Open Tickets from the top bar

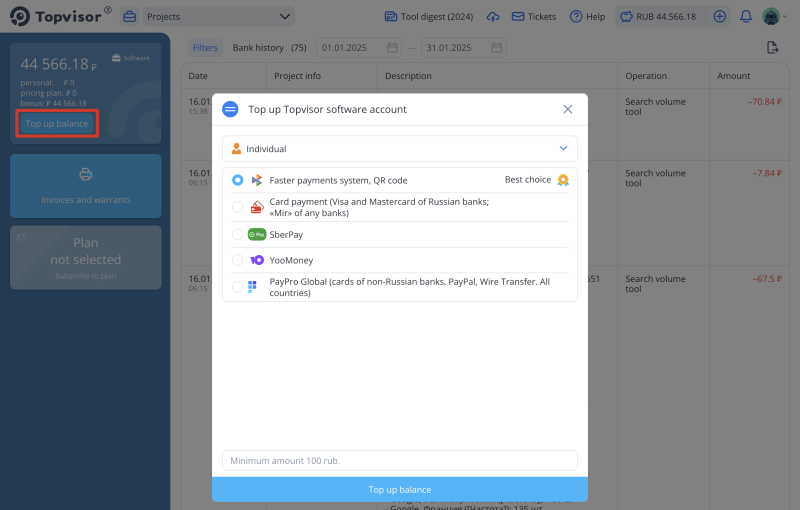pyautogui.click(x=534, y=17)
